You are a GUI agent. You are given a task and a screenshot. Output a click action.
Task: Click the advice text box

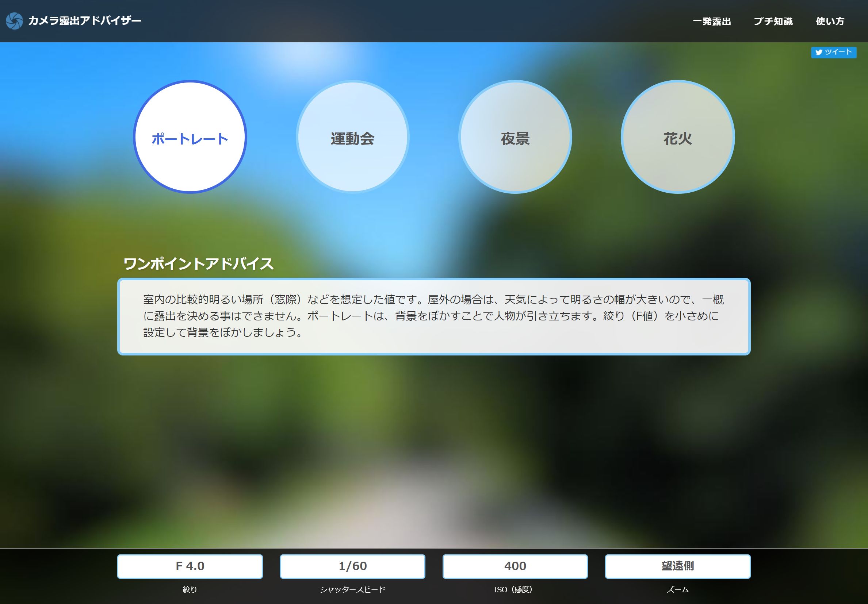[433, 316]
